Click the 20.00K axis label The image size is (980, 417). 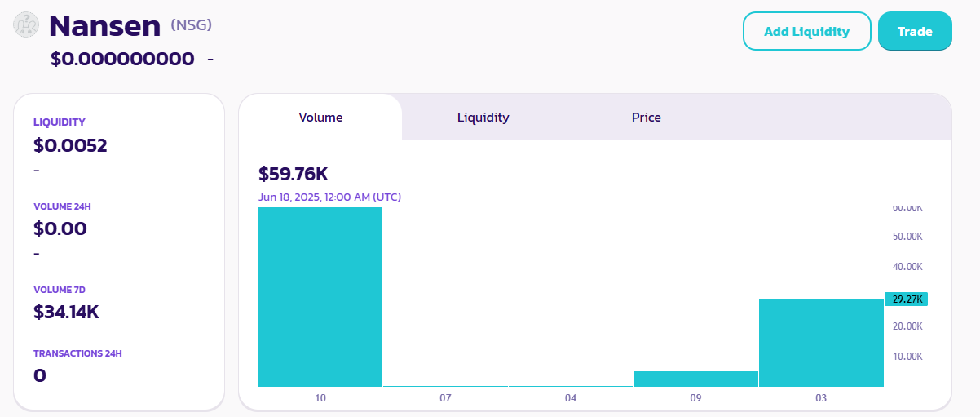pos(907,326)
